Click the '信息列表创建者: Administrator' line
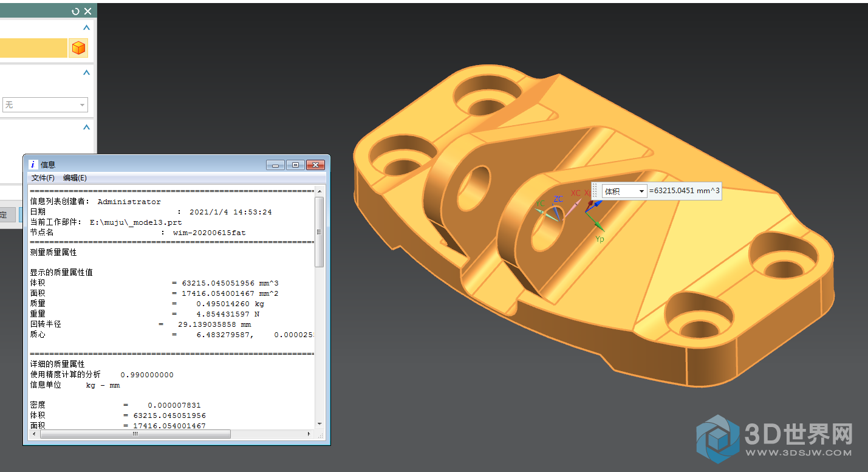This screenshot has height=472, width=868. point(95,202)
